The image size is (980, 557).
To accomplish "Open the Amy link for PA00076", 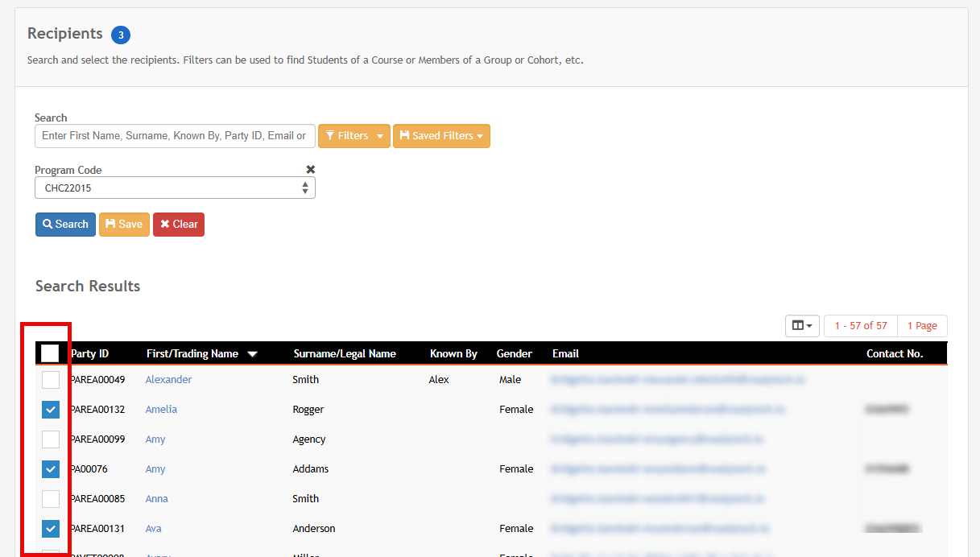I will click(x=155, y=469).
